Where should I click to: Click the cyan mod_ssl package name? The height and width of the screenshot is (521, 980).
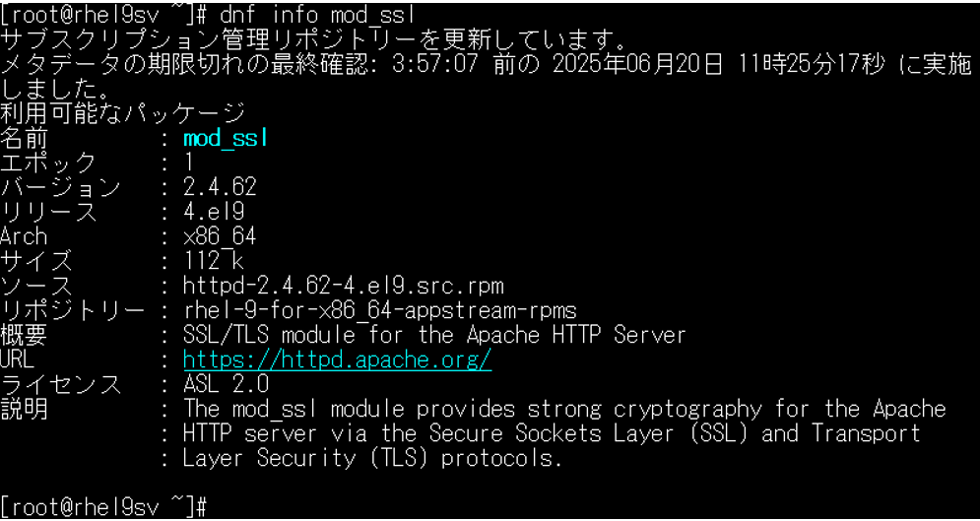point(226,139)
